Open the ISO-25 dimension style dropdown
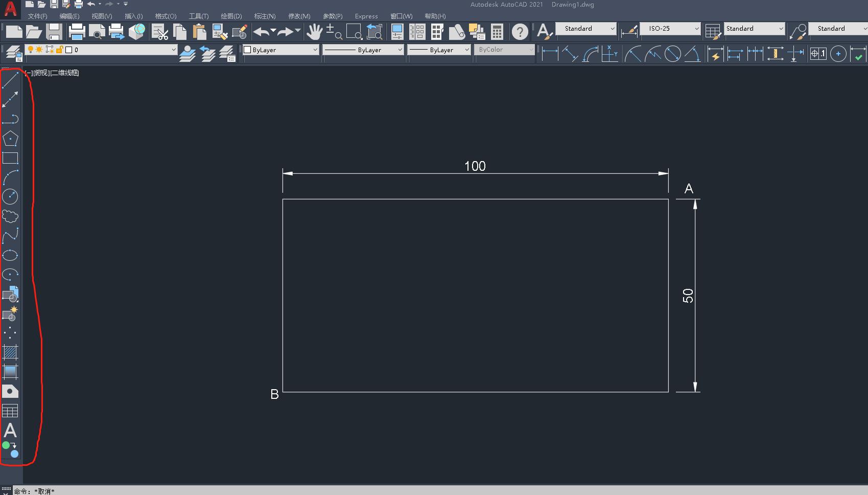The height and width of the screenshot is (495, 868). (696, 29)
